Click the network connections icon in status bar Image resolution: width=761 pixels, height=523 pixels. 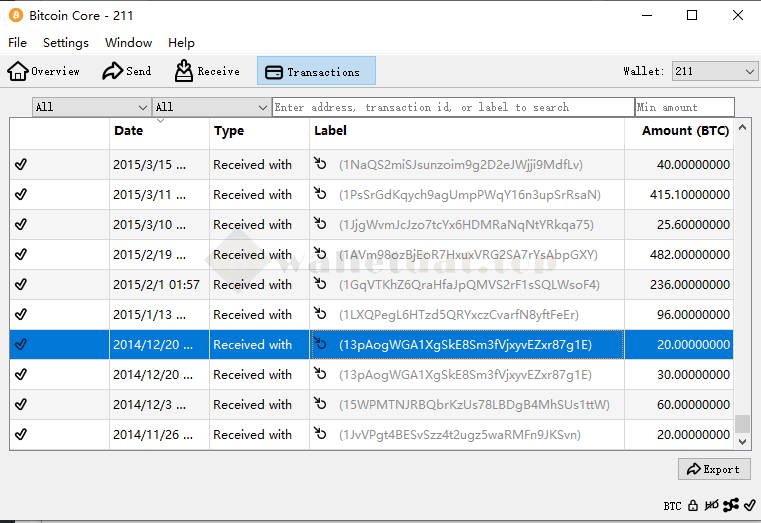pos(730,506)
